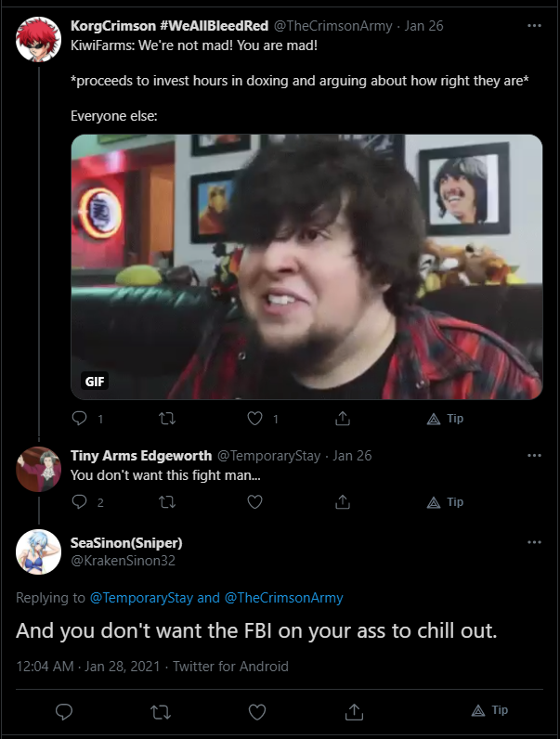
Task: Reply to KorgCrimson's KiwiFarms tweet
Action: 79,418
